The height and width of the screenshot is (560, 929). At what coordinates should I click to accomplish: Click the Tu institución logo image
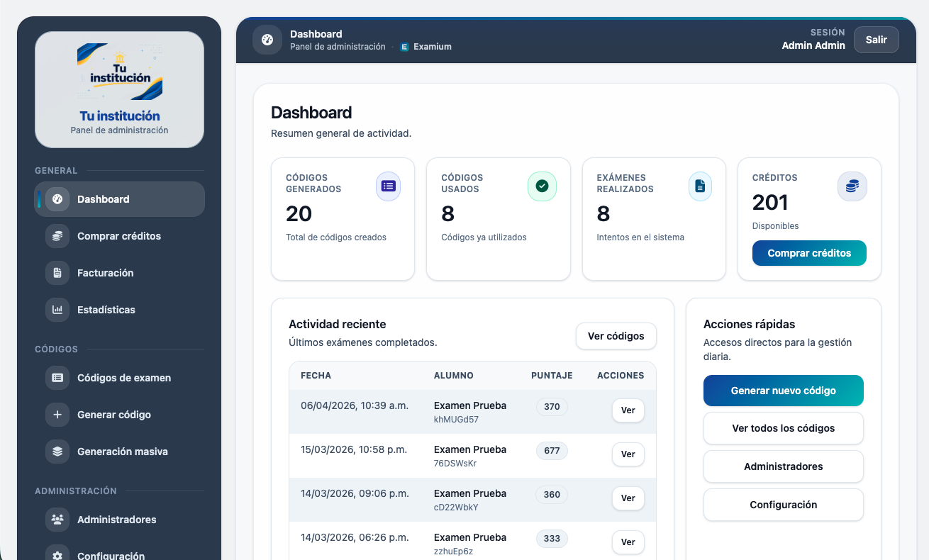tap(120, 72)
